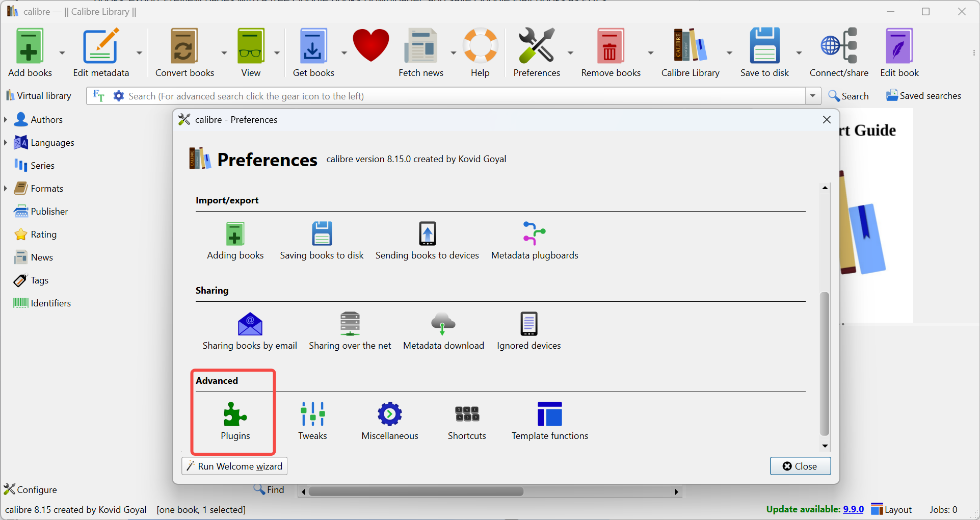
Task: Select Tags in tag browser
Action: pyautogui.click(x=31, y=280)
